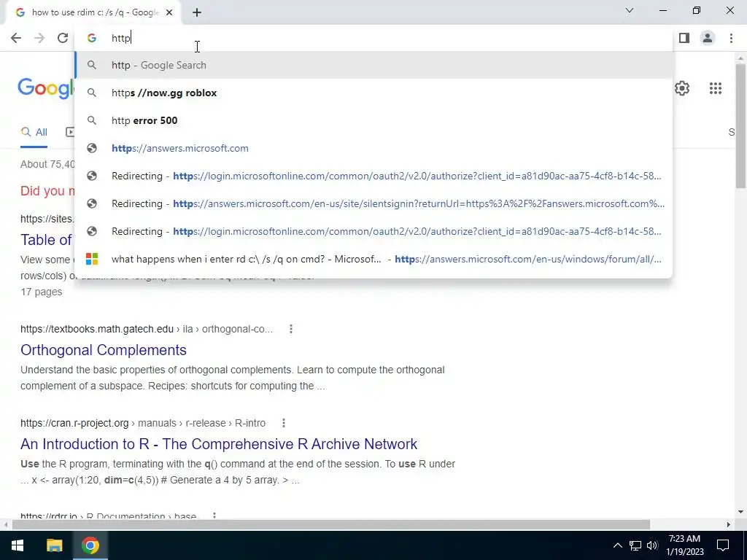Open 'Table of' result link
The height and width of the screenshot is (560, 747).
click(x=46, y=239)
